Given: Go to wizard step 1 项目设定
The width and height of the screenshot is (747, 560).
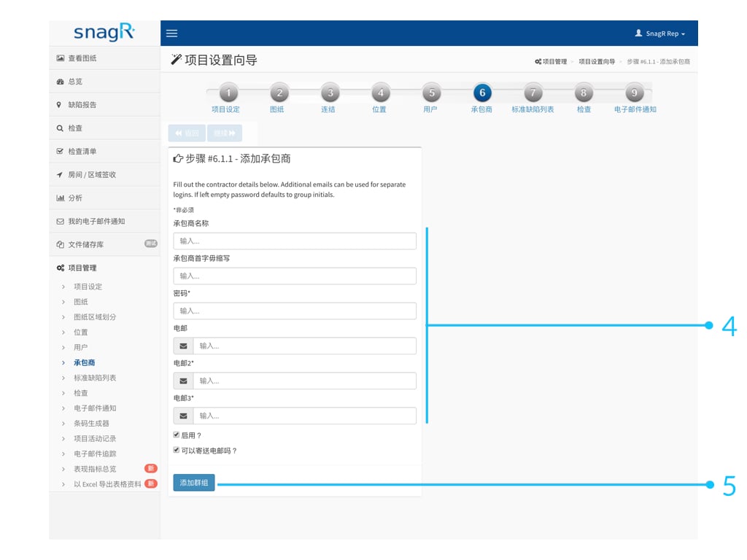Looking at the screenshot, I should point(228,93).
